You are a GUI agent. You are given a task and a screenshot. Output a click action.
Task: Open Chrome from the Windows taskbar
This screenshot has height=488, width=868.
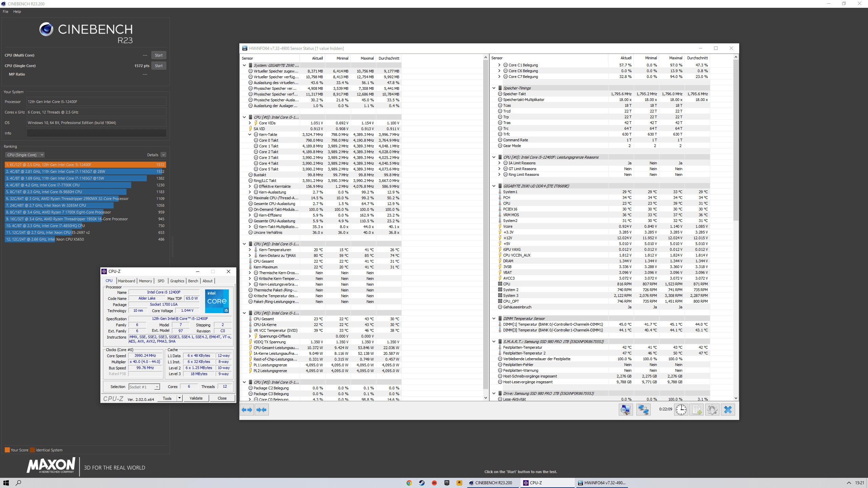409,483
